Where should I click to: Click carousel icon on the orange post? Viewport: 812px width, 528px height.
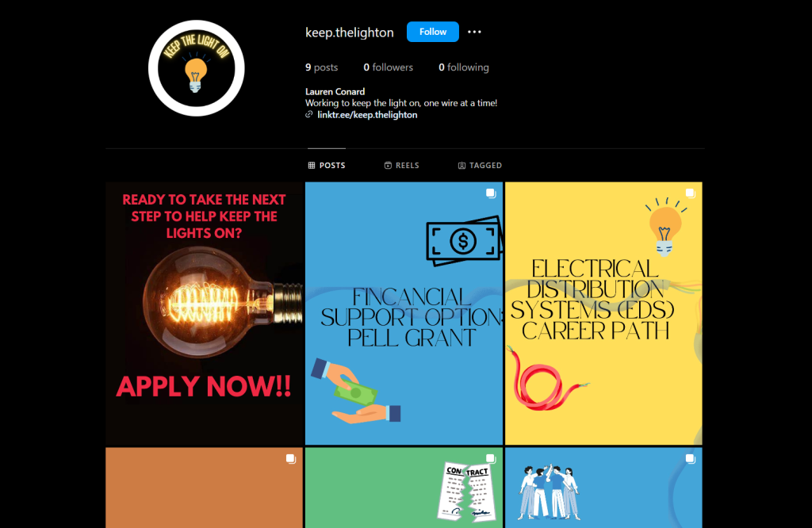290,459
